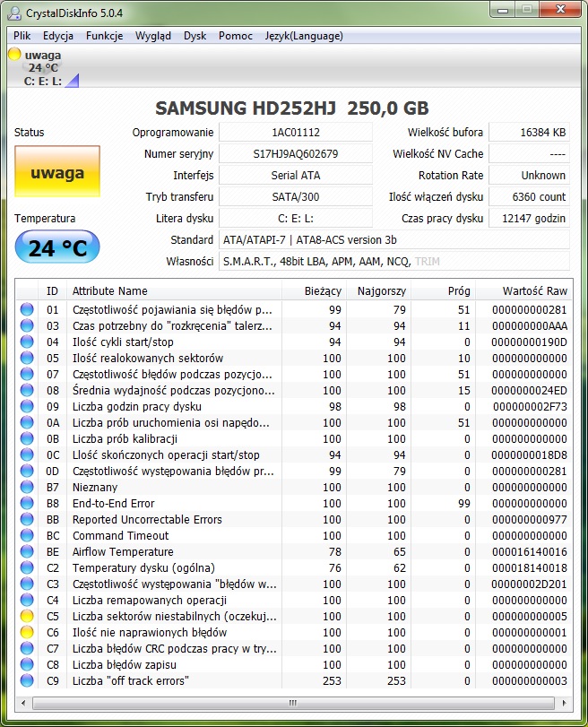This screenshot has width=588, height=727.
Task: Click status dot for attribute 09 godzin pracy
Action: [27, 406]
